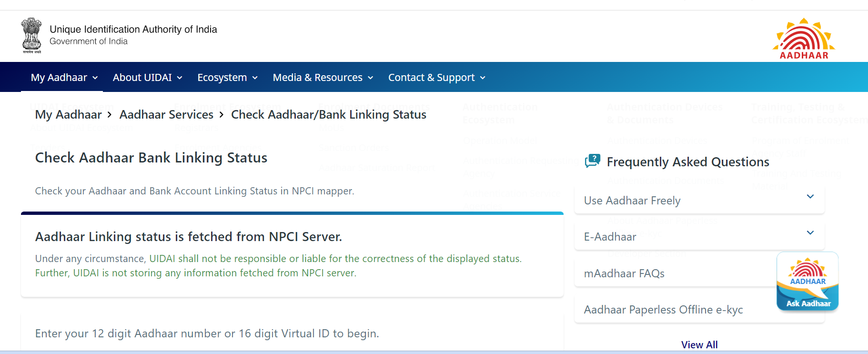This screenshot has height=354, width=868.
Task: Click Unique Identification Authority of India title
Action: pos(133,30)
